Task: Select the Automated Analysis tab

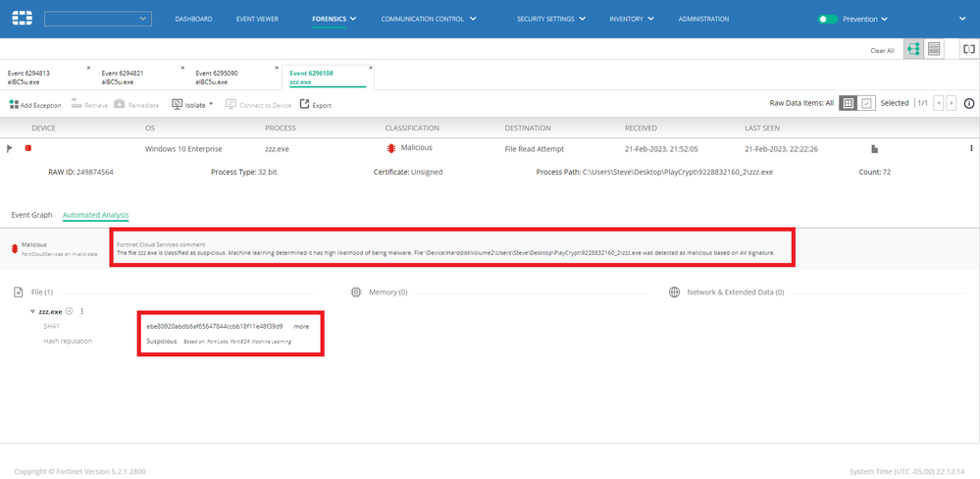Action: pyautogui.click(x=95, y=215)
